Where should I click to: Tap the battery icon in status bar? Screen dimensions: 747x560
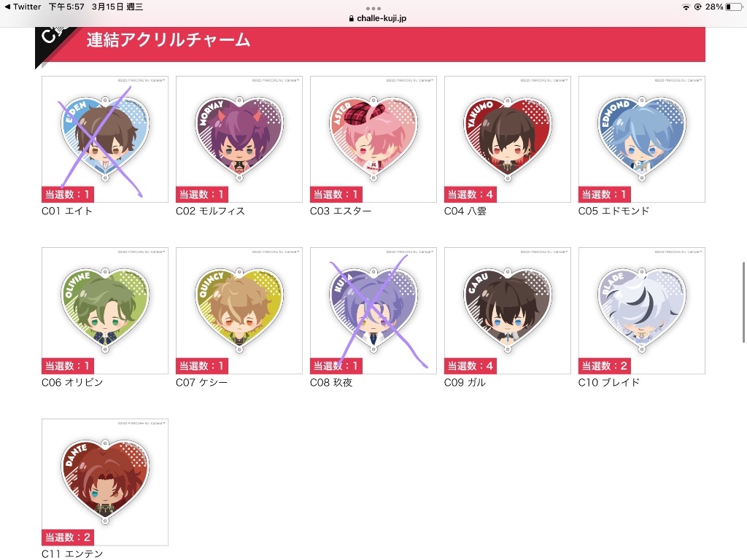[x=734, y=7]
